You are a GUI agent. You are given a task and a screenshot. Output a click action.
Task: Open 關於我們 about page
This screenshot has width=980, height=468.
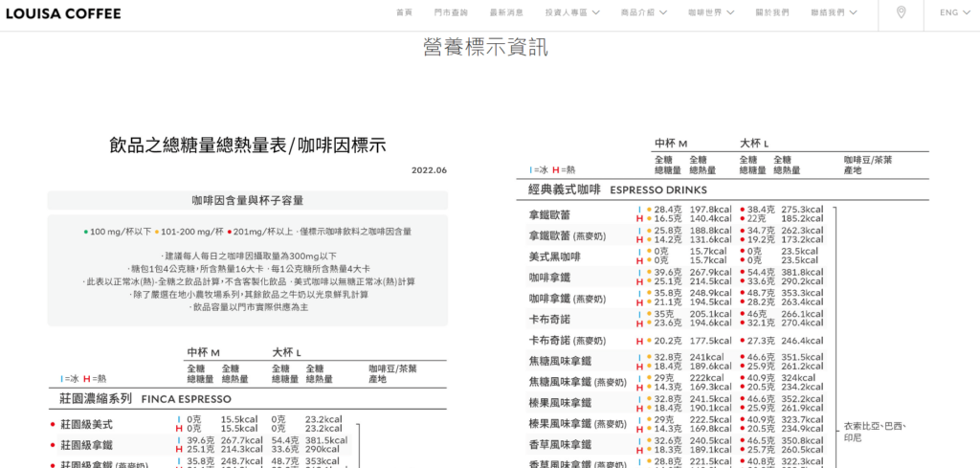pyautogui.click(x=772, y=12)
